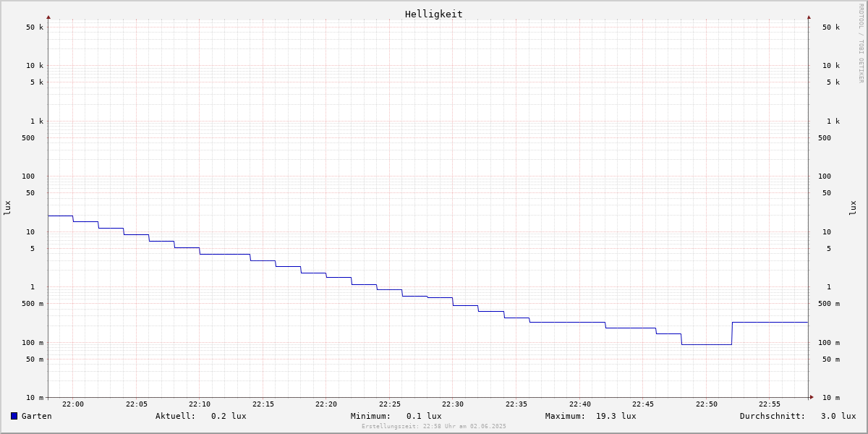Click the blue Garten legend color swatch

coord(14,416)
